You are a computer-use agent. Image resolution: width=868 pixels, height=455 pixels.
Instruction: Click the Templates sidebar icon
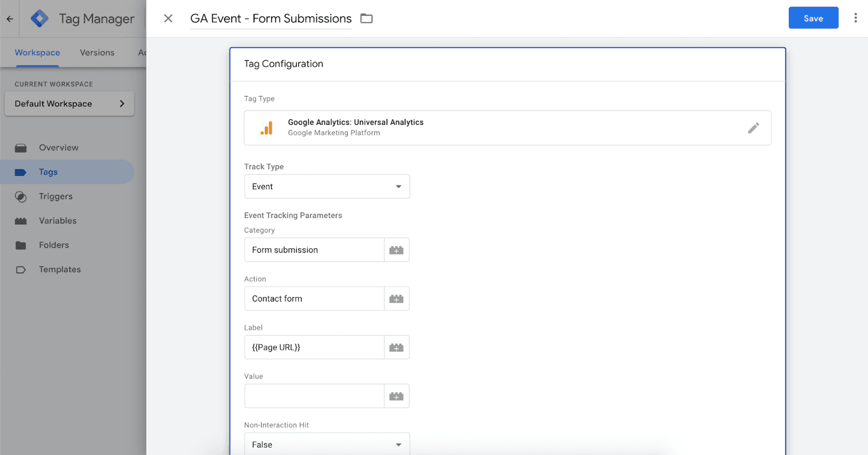(x=21, y=270)
